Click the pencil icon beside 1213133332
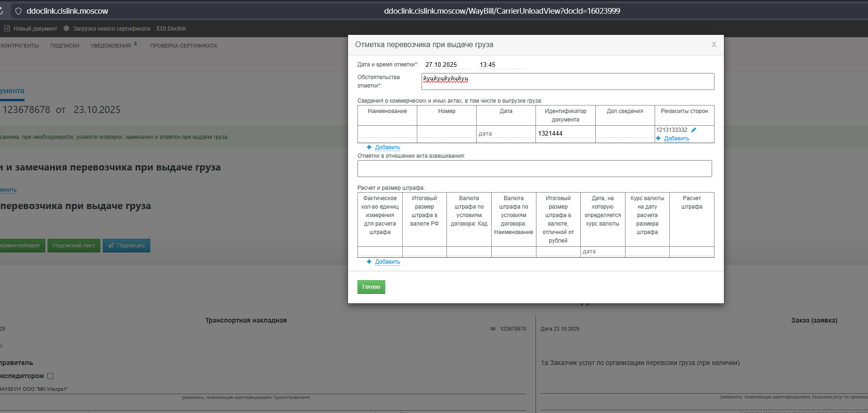The height and width of the screenshot is (413, 868). tap(694, 130)
